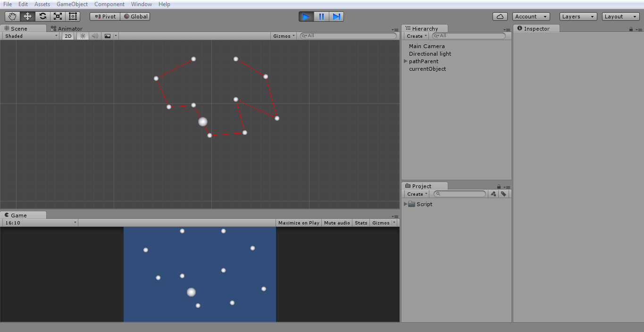Select the Scale tool

pyautogui.click(x=58, y=16)
